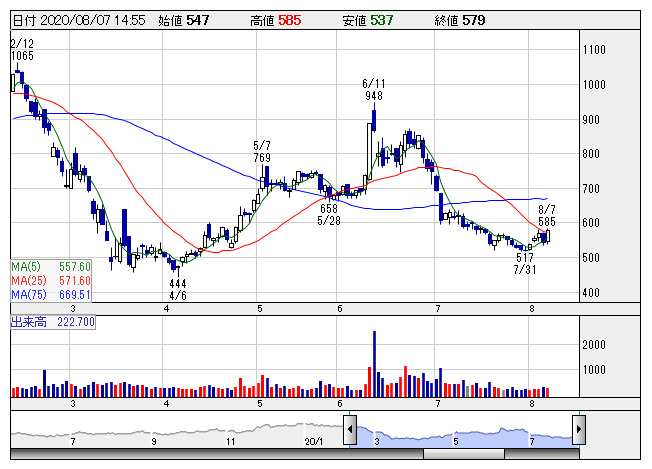Image resolution: width=652 pixels, height=469 pixels.
Task: Click the 4/6 444 low marker
Action: 178,290
